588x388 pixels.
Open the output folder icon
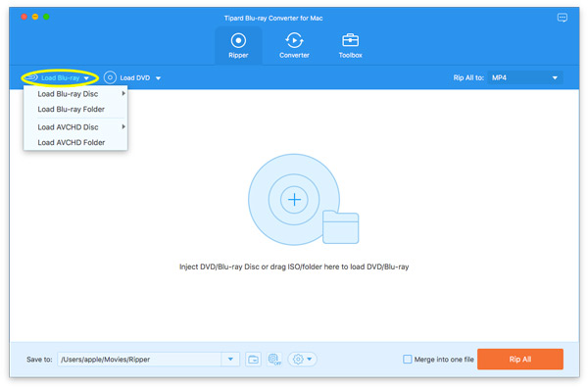click(254, 360)
